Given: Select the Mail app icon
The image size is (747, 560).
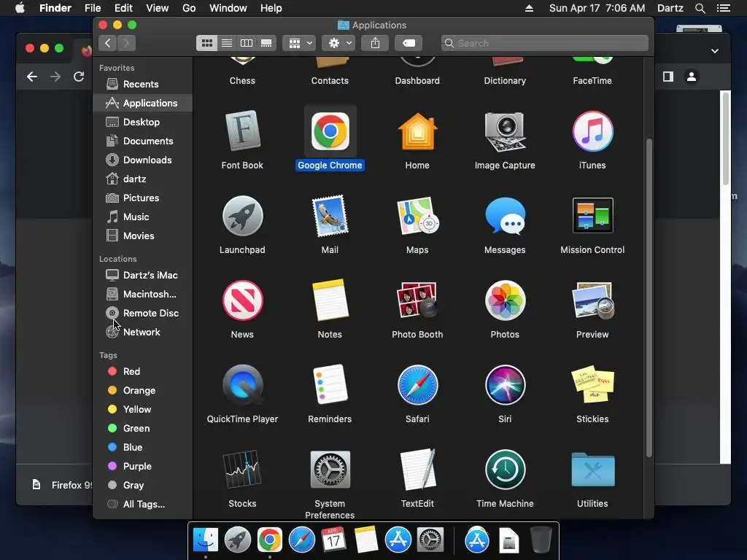Looking at the screenshot, I should (x=330, y=216).
